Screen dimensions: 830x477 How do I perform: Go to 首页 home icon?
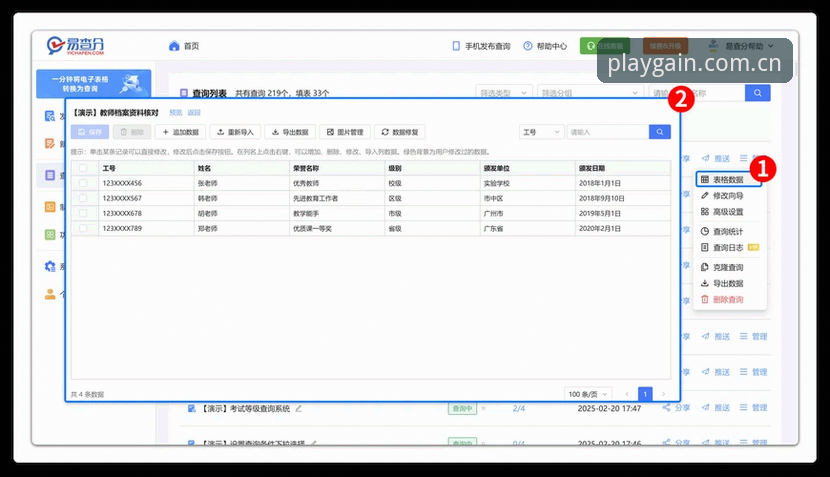pyautogui.click(x=174, y=46)
